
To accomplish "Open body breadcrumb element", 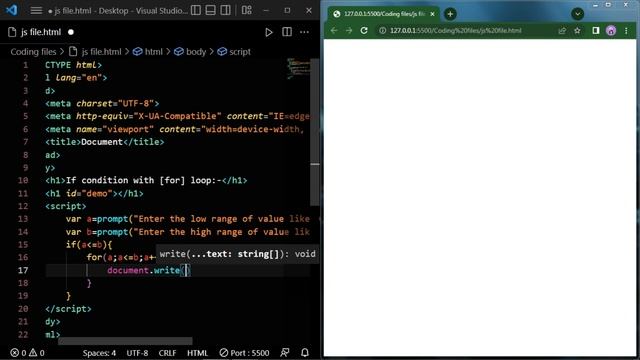I will pos(190,52).
